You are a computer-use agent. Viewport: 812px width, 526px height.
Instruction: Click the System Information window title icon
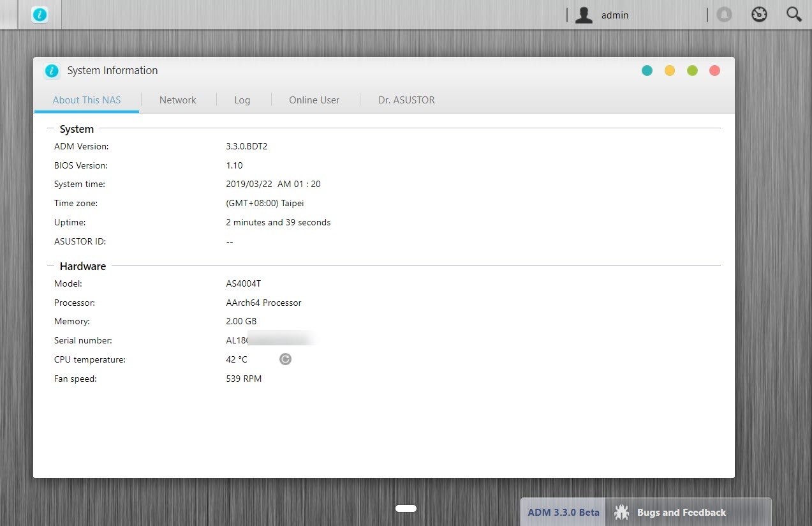coord(52,71)
